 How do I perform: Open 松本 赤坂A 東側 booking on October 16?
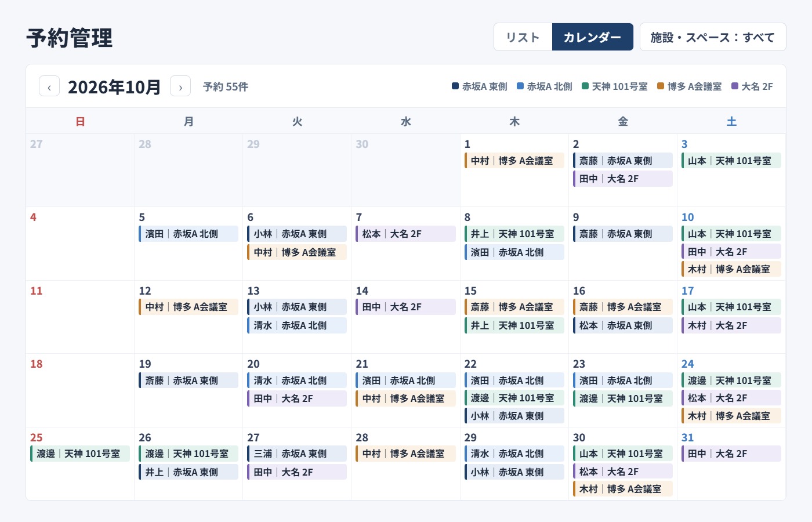tap(623, 325)
